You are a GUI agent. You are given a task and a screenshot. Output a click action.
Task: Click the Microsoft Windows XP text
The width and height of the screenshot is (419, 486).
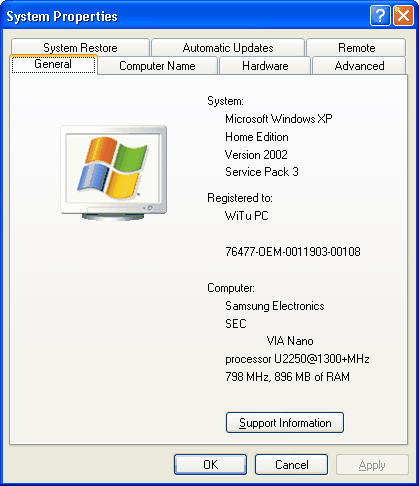[x=279, y=119]
